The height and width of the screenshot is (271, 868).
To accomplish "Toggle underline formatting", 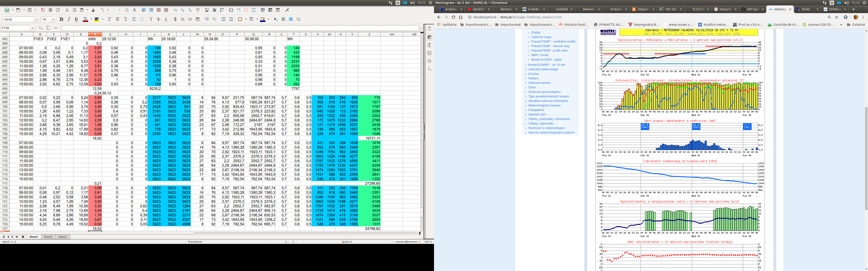I will coord(76,19).
